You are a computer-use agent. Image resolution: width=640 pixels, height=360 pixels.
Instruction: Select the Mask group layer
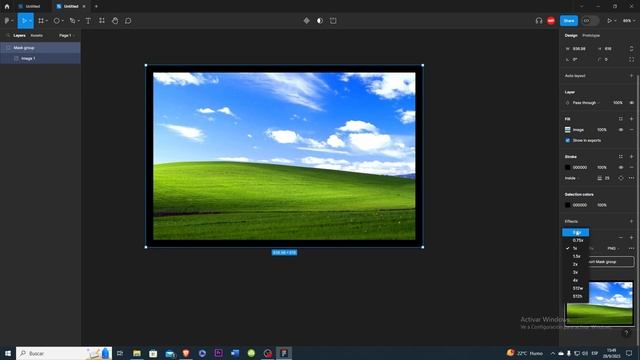(x=40, y=48)
